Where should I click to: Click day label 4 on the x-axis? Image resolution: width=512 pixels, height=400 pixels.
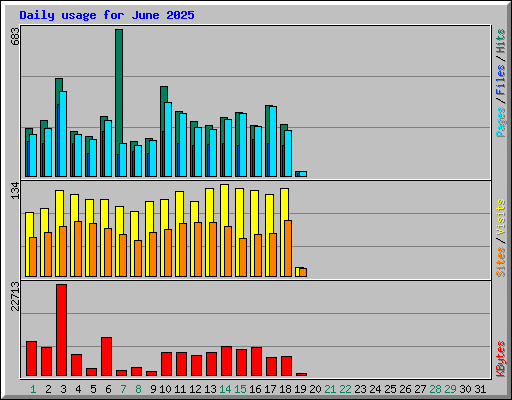[x=78, y=389]
